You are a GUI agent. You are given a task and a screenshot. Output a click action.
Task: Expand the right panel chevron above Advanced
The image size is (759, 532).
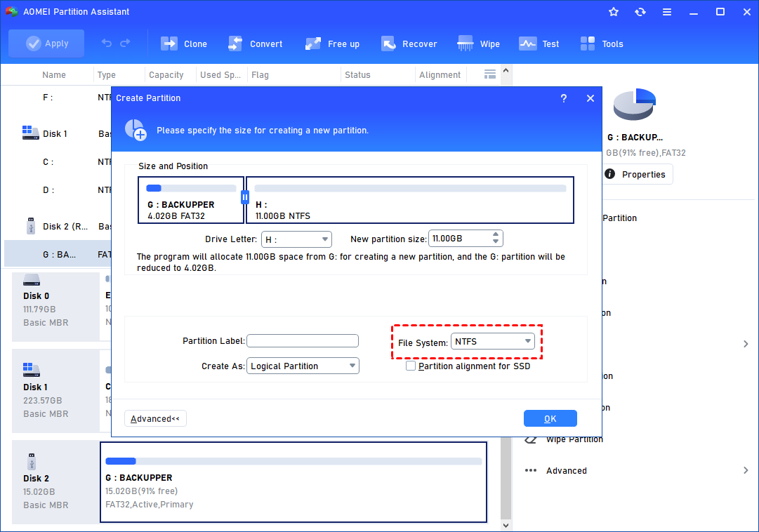[x=746, y=344]
